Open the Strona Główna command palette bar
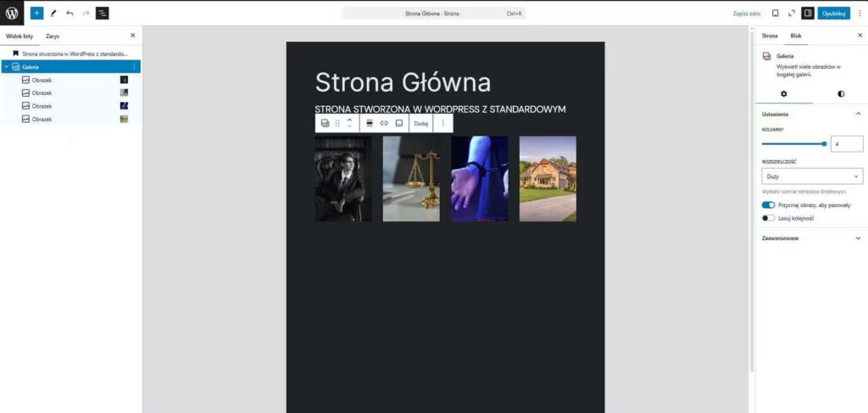Screen dimensions: 868x413 433,14
